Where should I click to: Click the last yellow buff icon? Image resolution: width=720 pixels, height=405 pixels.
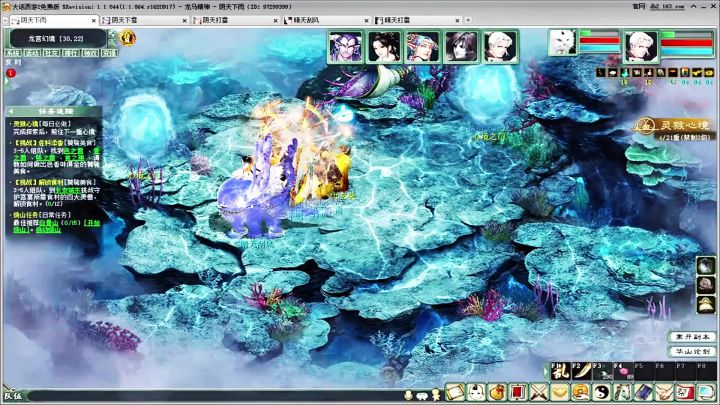tap(709, 73)
